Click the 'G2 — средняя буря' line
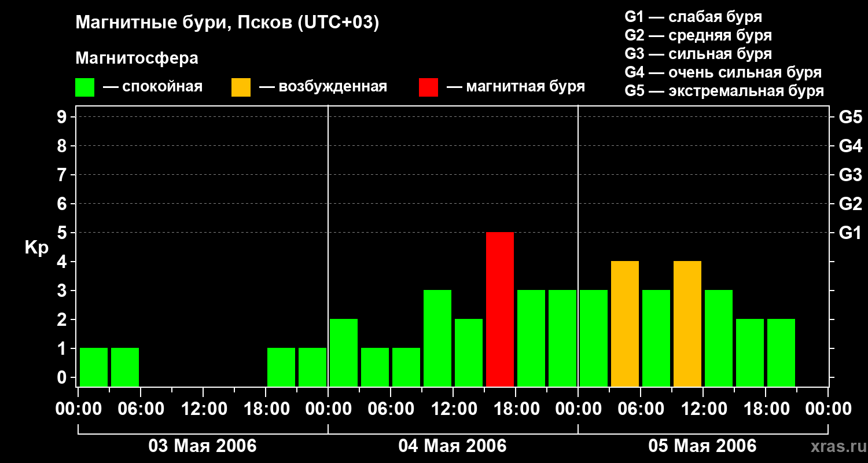 (698, 35)
